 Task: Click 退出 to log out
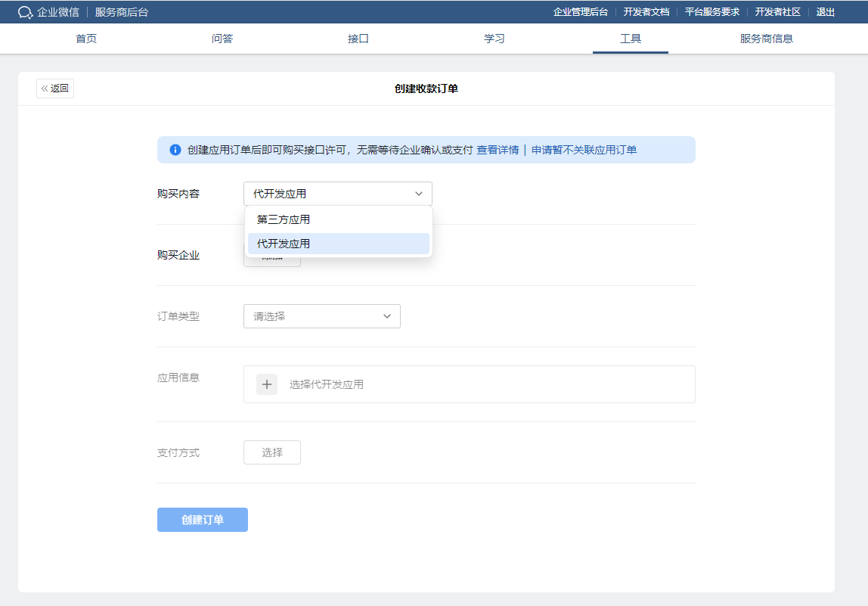tap(826, 12)
